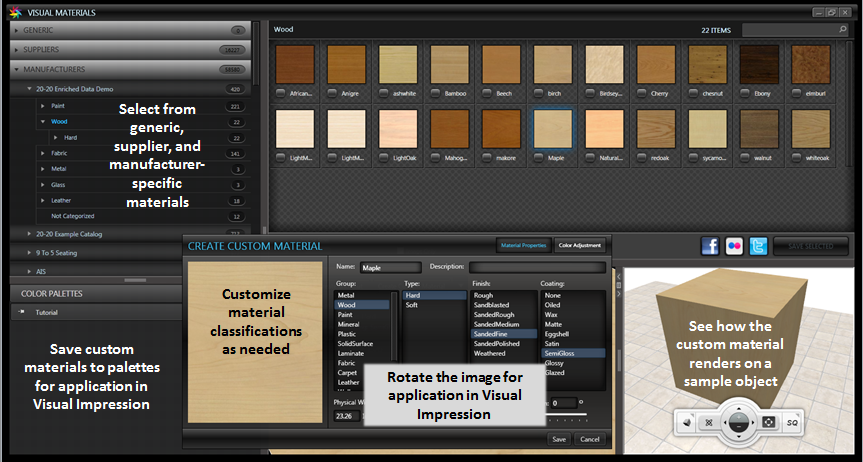Click the rotation slider track
Viewport: 863px width, 462px height.
566,415
